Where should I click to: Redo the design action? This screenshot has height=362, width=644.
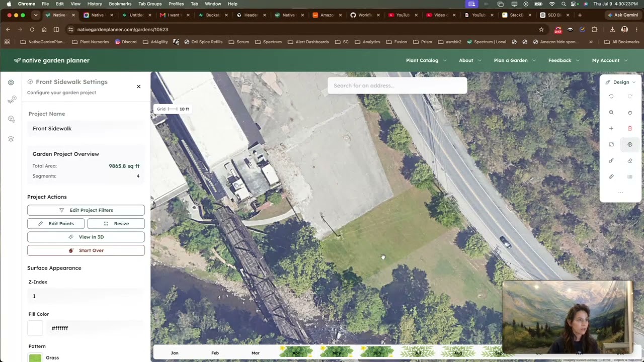630,96
